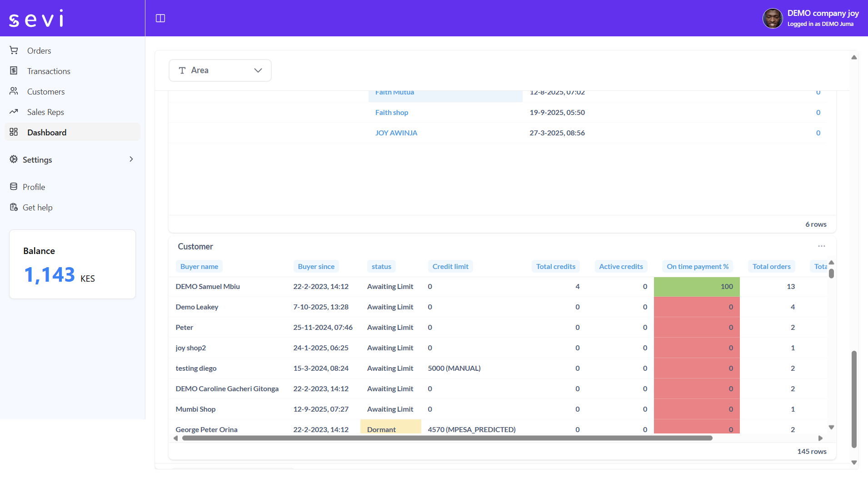Select the Transactions sidebar icon
868x478 pixels.
coord(14,71)
